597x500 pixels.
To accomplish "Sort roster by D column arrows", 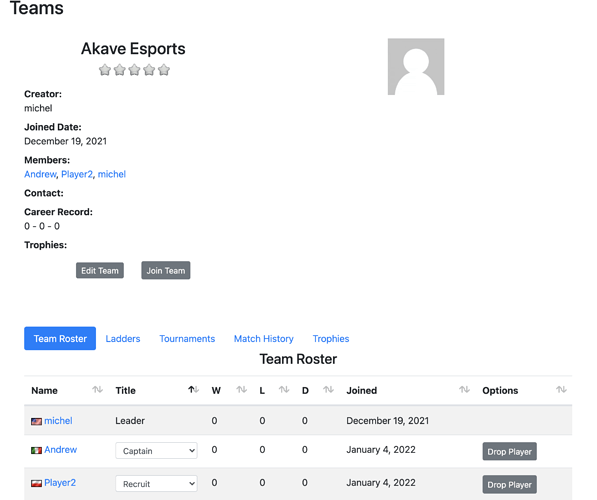I will pyautogui.click(x=328, y=390).
